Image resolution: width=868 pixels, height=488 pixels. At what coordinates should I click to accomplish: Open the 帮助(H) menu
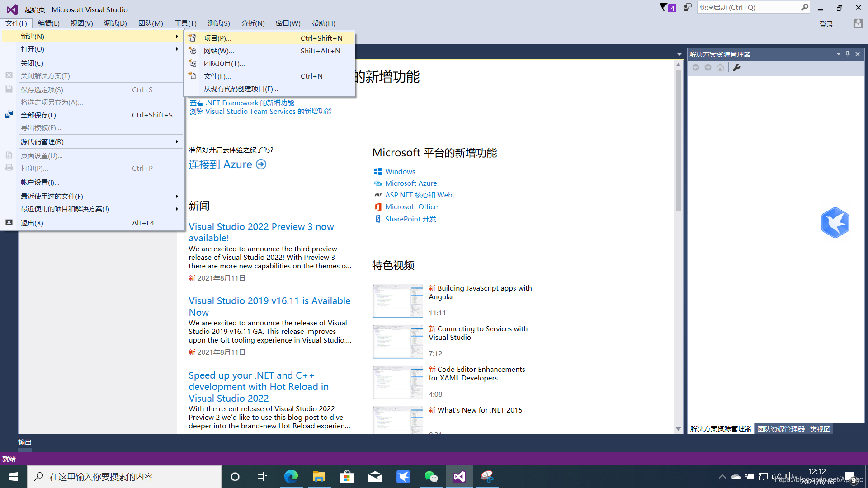(324, 23)
